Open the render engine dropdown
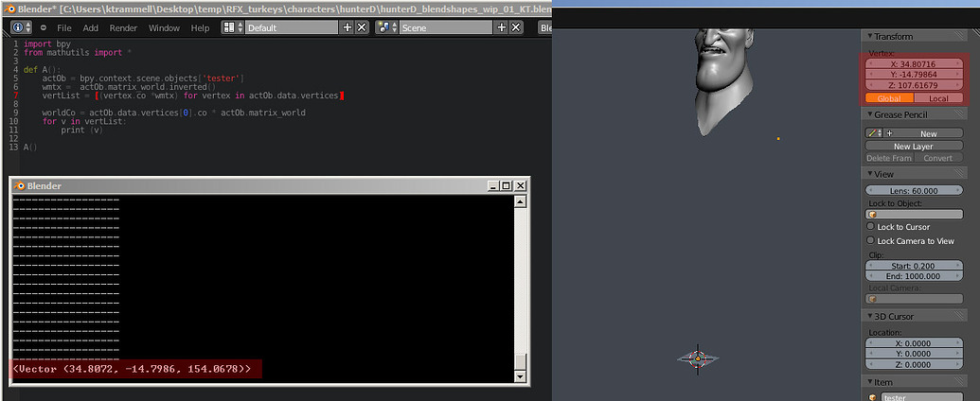This screenshot has width=980, height=401. (x=545, y=27)
